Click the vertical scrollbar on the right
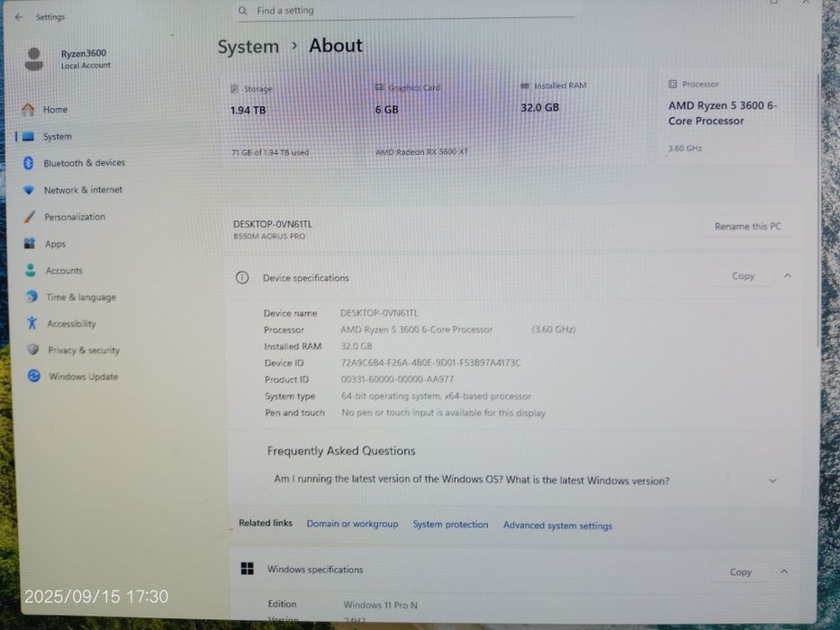 (818, 209)
